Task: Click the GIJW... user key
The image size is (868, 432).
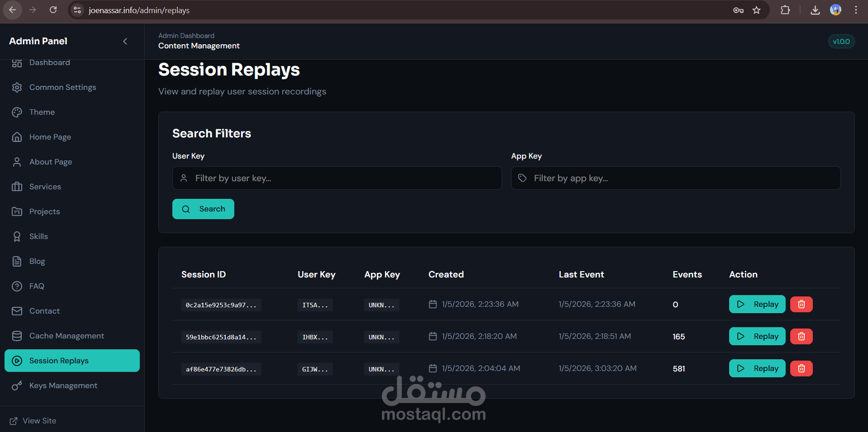Action: (315, 369)
